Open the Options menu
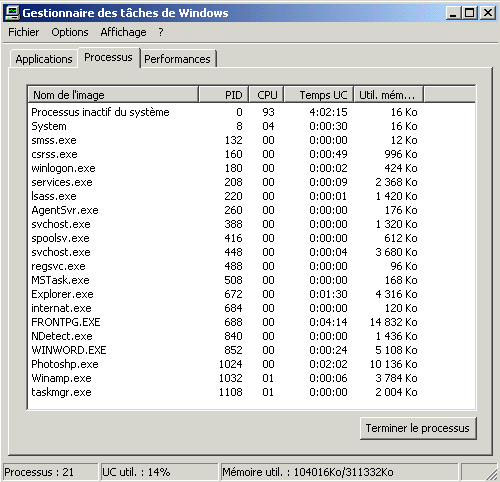This screenshot has width=500, height=482. 70,32
